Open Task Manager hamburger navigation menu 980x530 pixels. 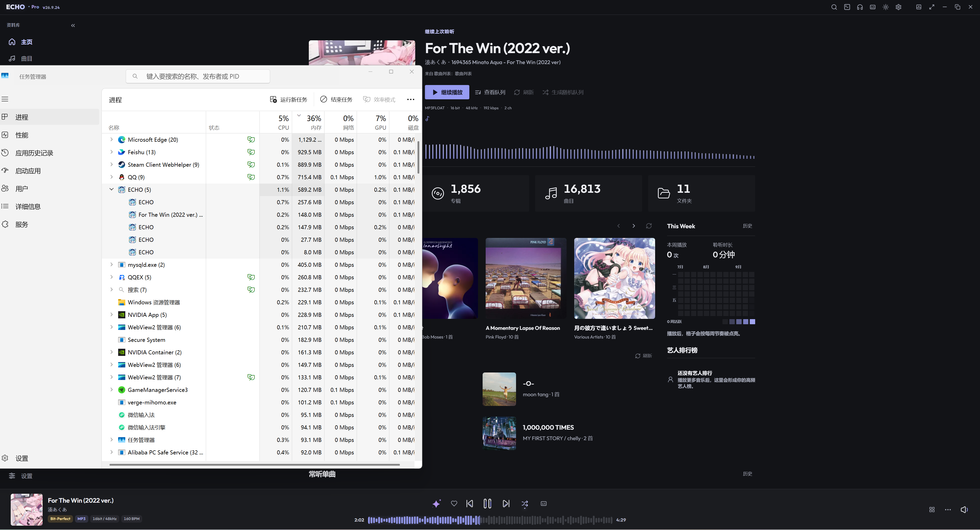[5, 99]
